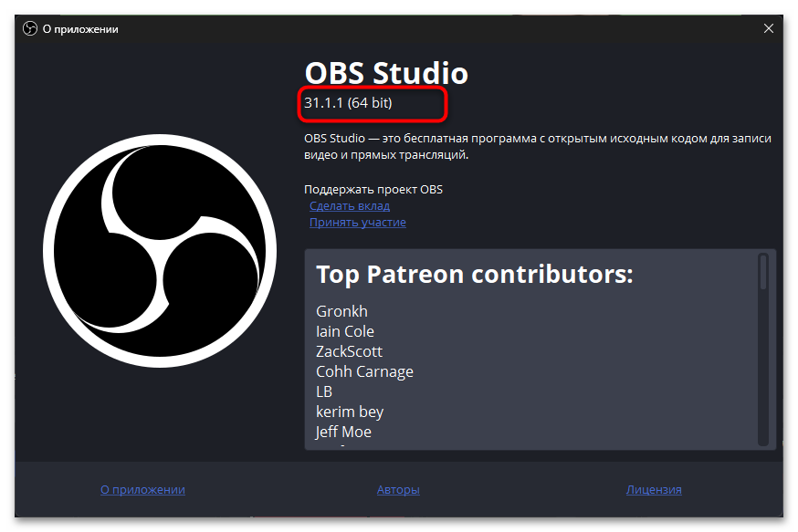The width and height of the screenshot is (798, 532).
Task: Click the kerim bey contributor name
Action: pyautogui.click(x=350, y=412)
